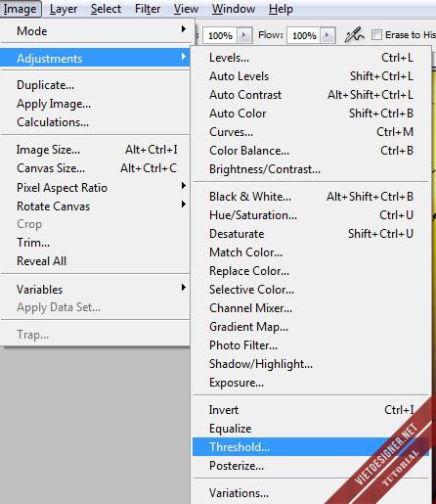Open the Window menu

tap(234, 9)
